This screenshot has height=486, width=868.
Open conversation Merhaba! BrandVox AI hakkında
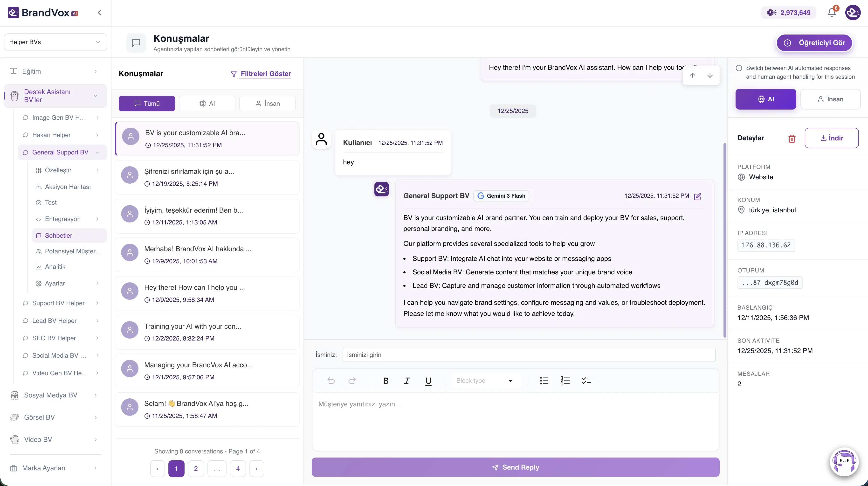pyautogui.click(x=207, y=255)
